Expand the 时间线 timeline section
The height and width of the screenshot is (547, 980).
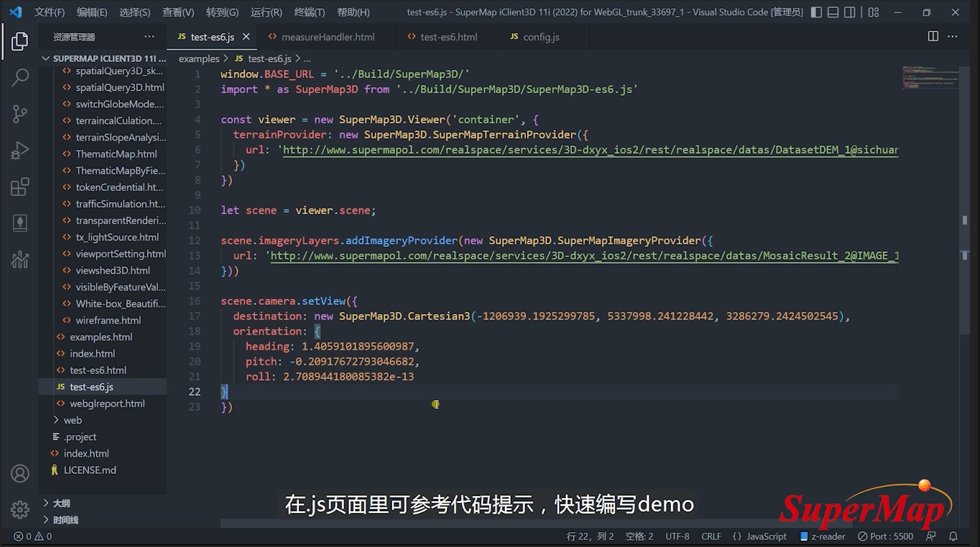point(104,520)
